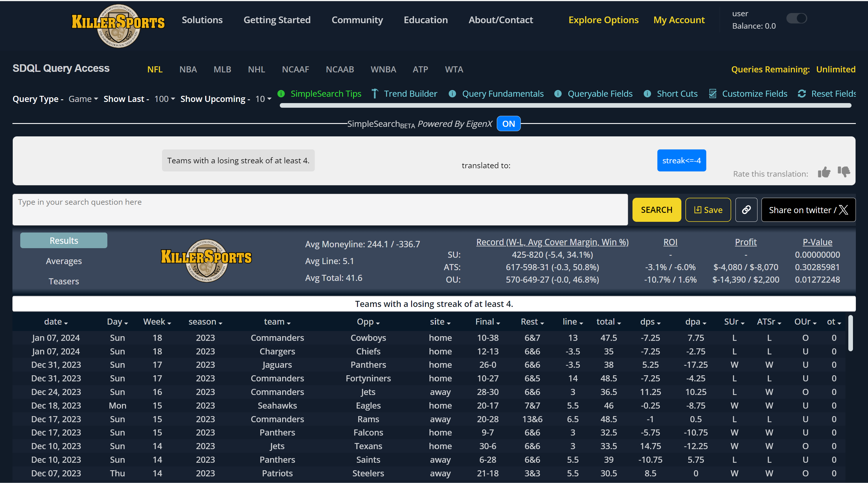
Task: Click the Reset Fields refresh icon
Action: 802,94
